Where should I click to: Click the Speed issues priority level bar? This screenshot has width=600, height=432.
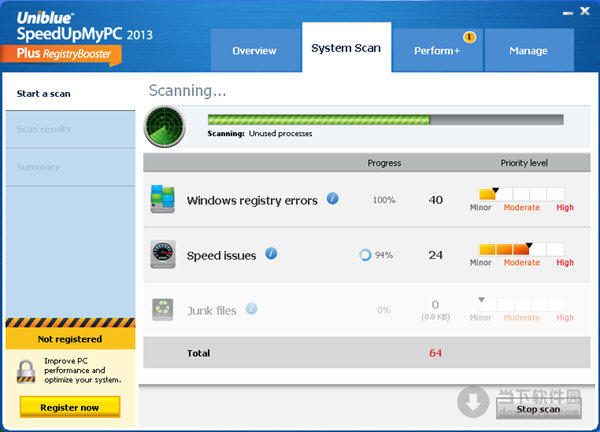(x=522, y=249)
